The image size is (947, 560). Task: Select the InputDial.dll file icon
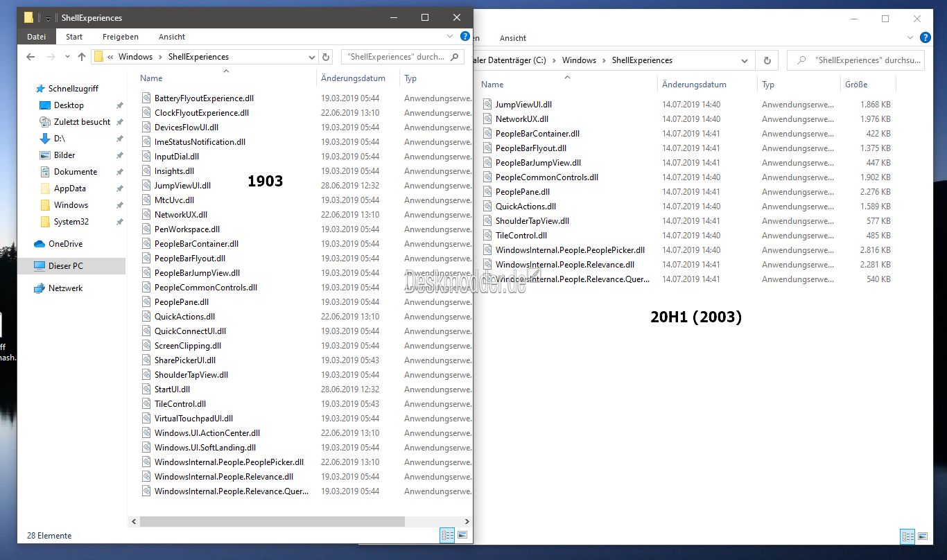tap(146, 157)
